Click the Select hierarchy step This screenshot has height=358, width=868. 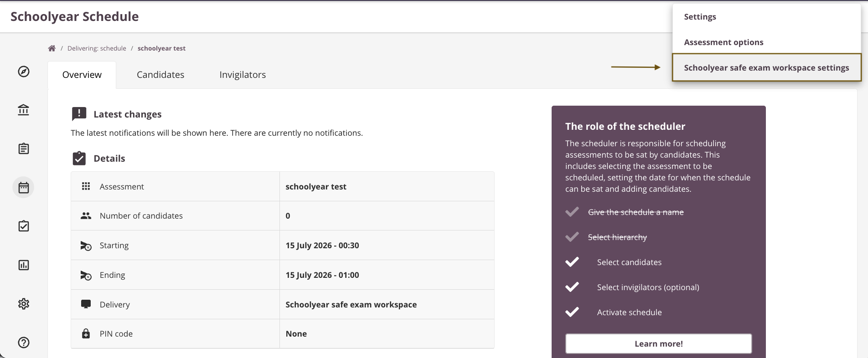617,237
